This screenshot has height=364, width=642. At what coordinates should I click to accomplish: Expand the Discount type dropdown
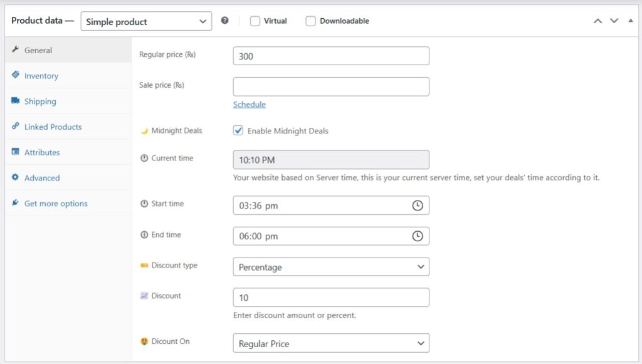(331, 267)
